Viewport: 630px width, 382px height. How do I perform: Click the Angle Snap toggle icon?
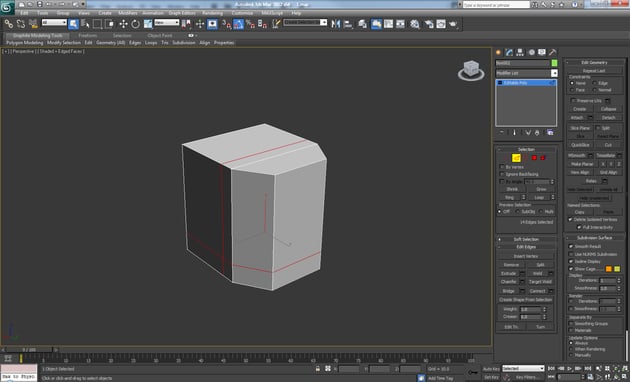[x=238, y=24]
